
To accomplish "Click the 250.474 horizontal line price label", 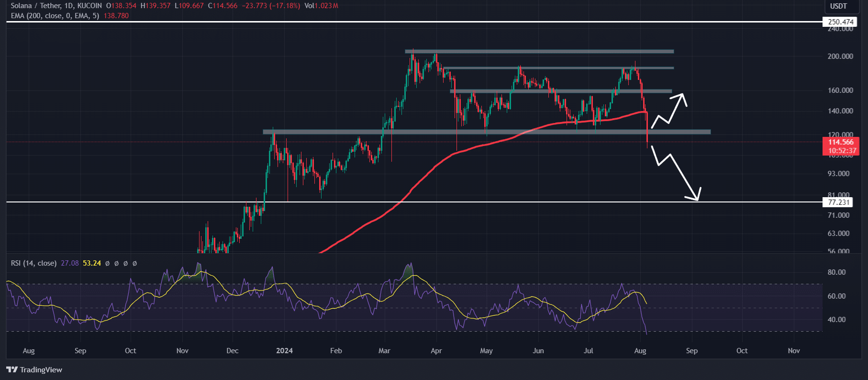I will (841, 22).
